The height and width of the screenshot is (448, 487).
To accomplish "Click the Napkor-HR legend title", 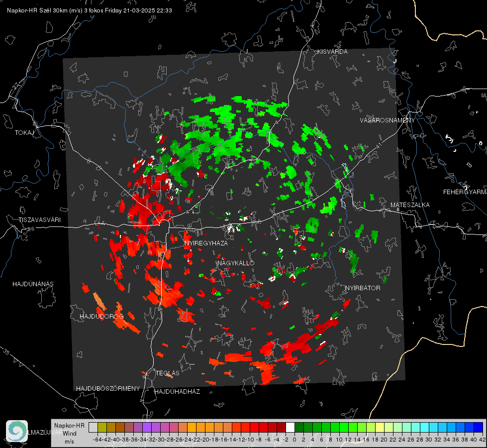I will [x=69, y=426].
